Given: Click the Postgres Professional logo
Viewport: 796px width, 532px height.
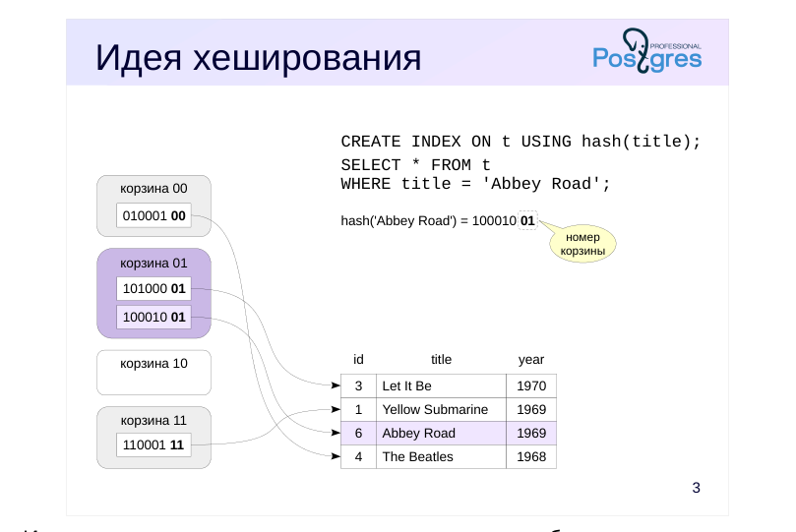Looking at the screenshot, I should (x=647, y=51).
